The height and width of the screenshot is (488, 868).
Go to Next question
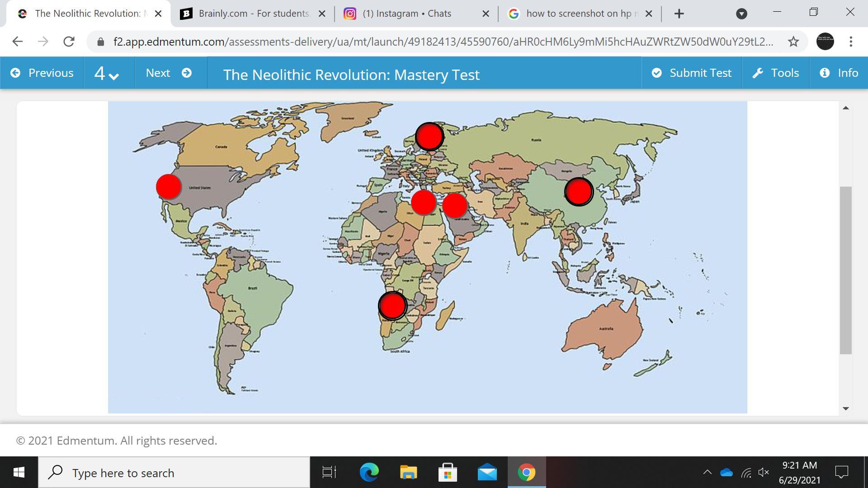click(169, 73)
